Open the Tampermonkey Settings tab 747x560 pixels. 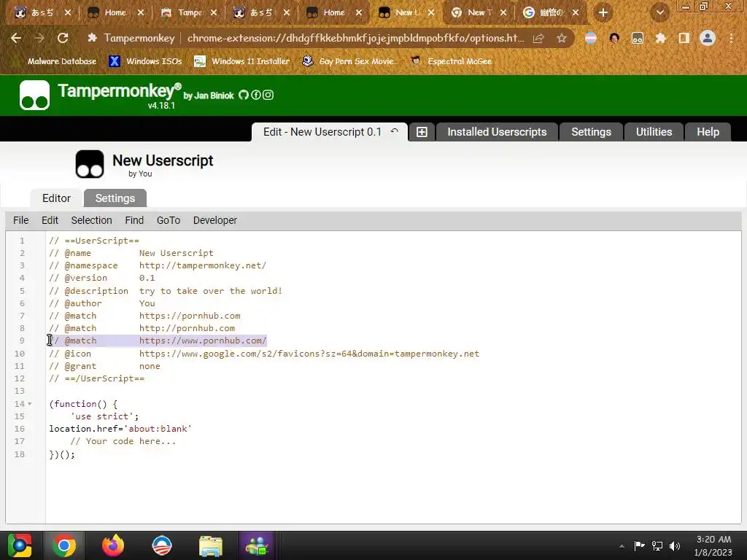pyautogui.click(x=591, y=132)
